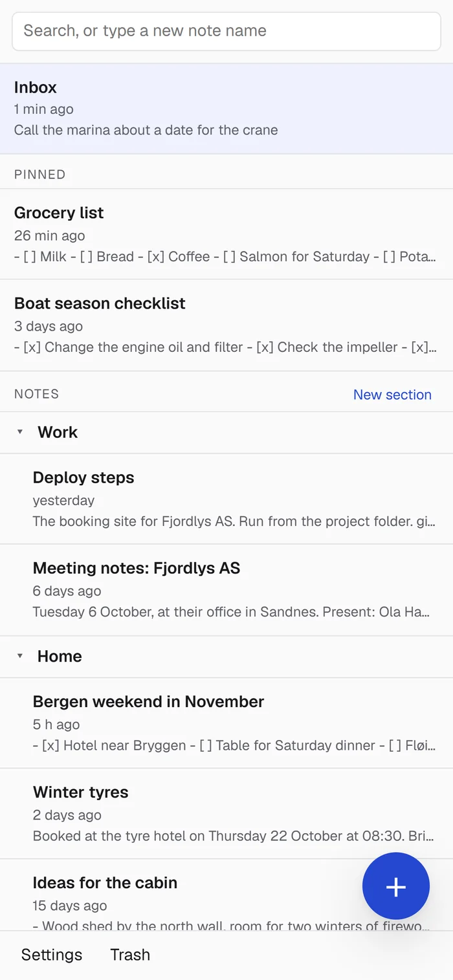This screenshot has width=453, height=980.
Task: Tap the blue plus new note button
Action: pyautogui.click(x=395, y=886)
